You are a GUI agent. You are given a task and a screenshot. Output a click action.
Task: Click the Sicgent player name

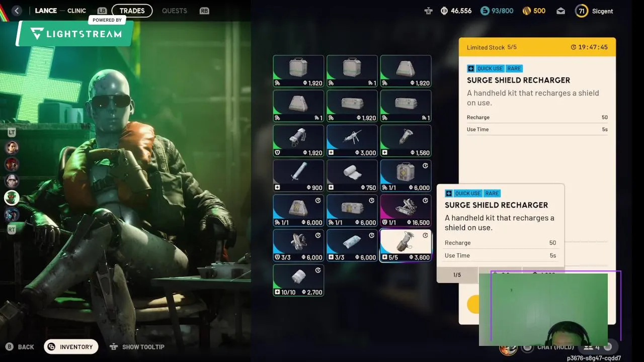tap(602, 11)
